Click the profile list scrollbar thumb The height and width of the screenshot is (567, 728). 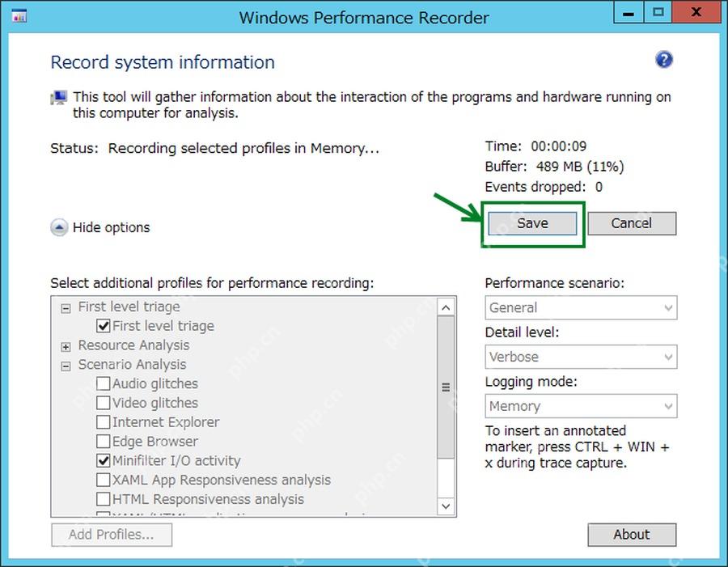click(x=446, y=387)
